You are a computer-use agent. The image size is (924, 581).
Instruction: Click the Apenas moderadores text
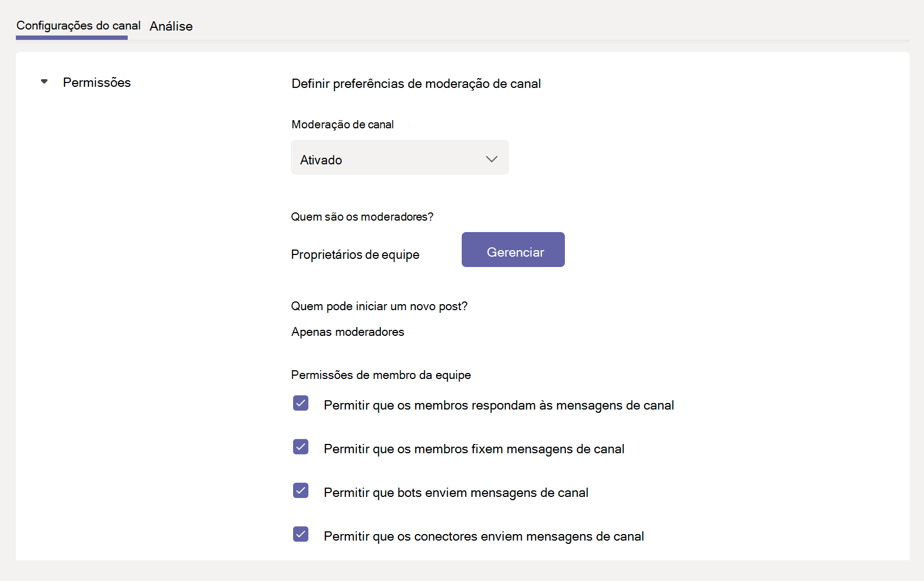pos(348,332)
